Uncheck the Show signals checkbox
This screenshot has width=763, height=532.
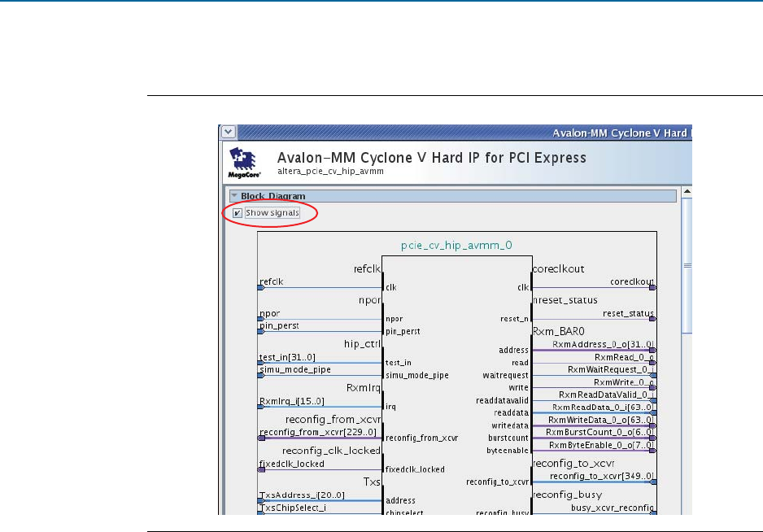click(238, 213)
